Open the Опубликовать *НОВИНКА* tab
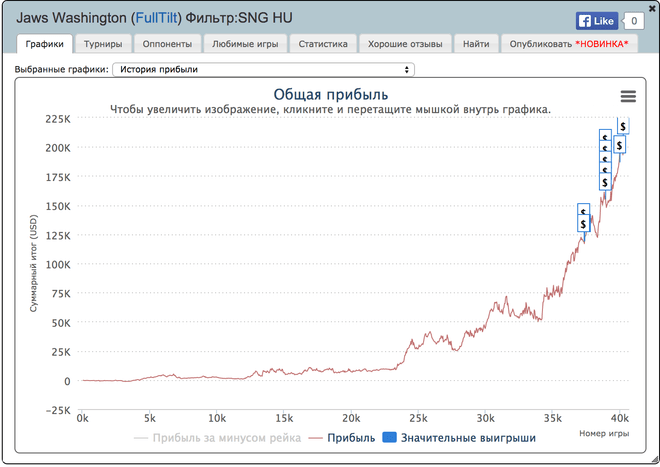 click(x=569, y=44)
